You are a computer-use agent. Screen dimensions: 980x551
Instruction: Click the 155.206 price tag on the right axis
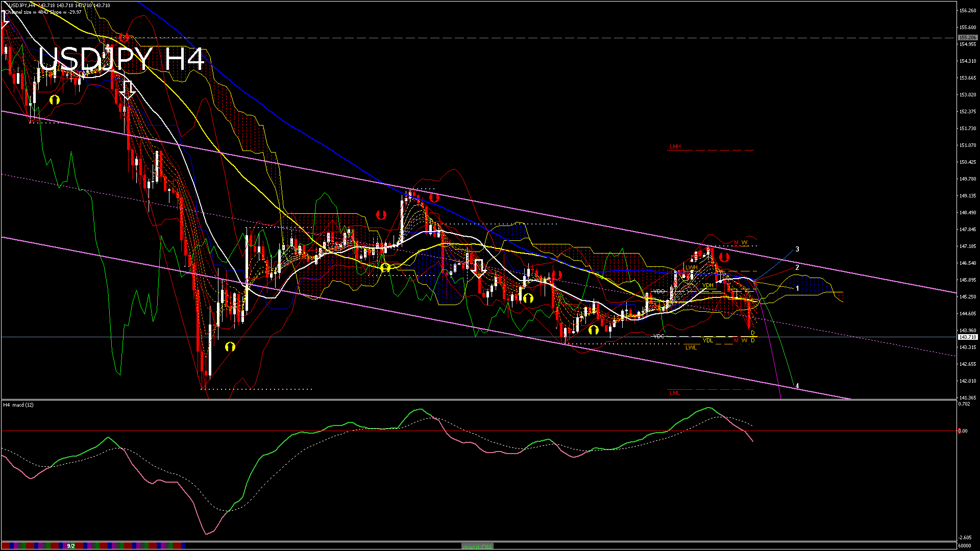(967, 38)
